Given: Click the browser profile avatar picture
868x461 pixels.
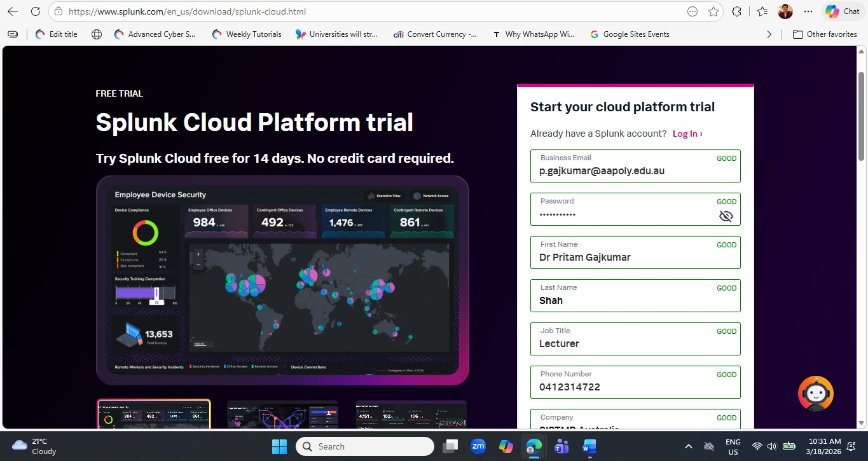Looking at the screenshot, I should point(785,11).
